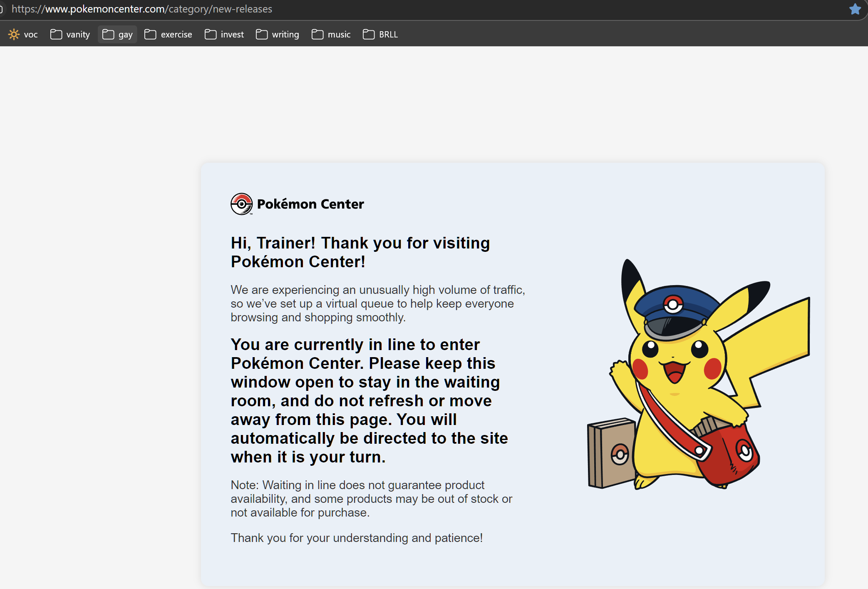Open the gay bookmarks folder
The height and width of the screenshot is (589, 868).
coord(117,34)
